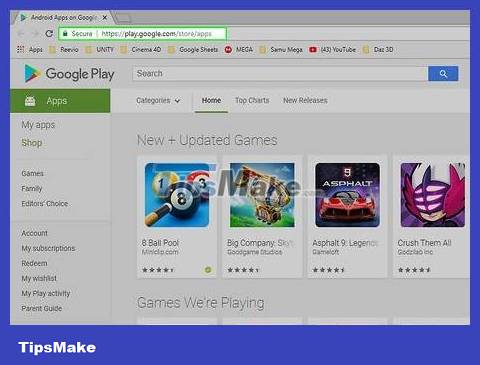Screen dimensions: 480x365
Task: Open the (43) YouTube bookmark
Action: coord(332,50)
